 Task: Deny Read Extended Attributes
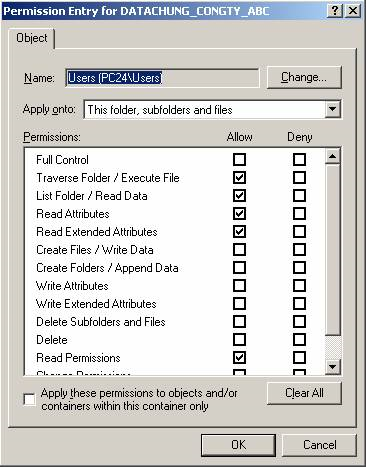pos(299,232)
